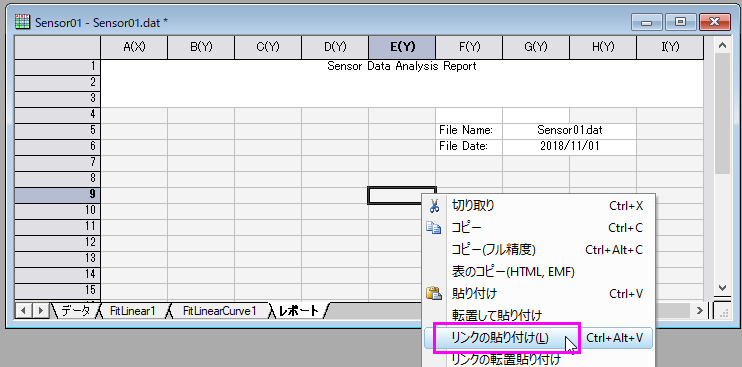Click the 'File Date:' cell
Screen dimensions: 742x367
(x=469, y=147)
